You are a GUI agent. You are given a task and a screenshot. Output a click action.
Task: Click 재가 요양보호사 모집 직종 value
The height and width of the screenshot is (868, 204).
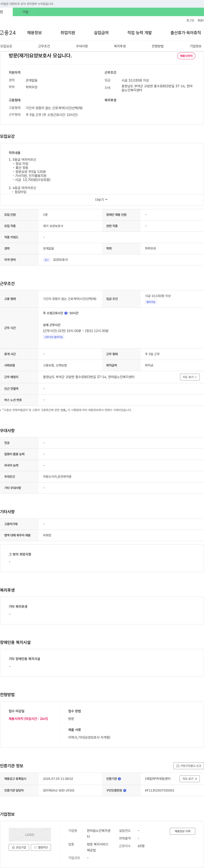(x=53, y=226)
